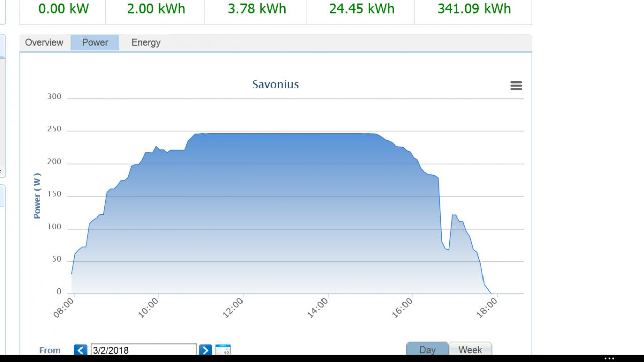Select the 341.09 kWh value

click(x=474, y=9)
